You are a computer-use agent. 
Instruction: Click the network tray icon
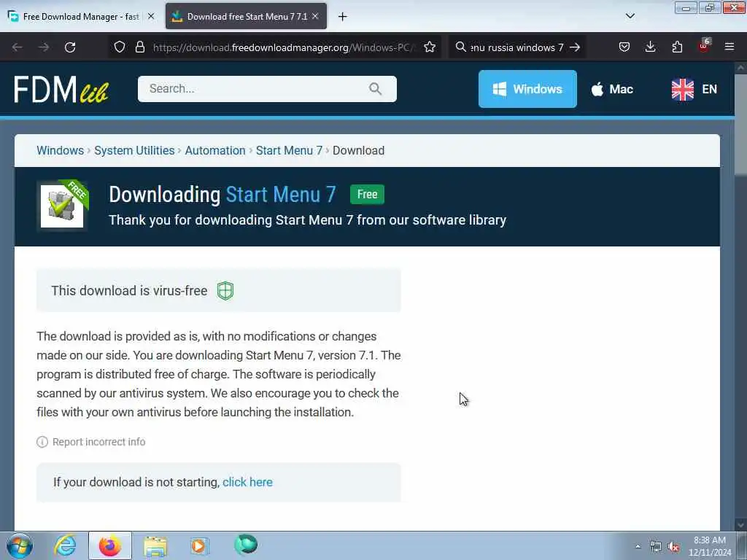click(656, 546)
